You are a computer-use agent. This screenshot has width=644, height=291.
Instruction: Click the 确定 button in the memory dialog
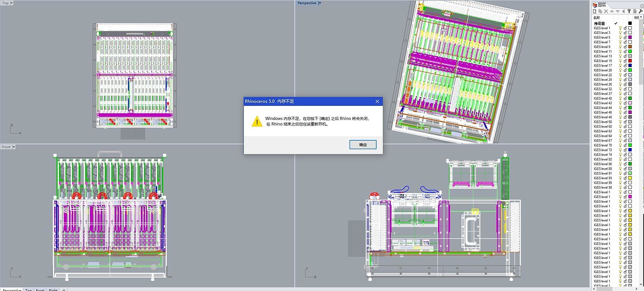pyautogui.click(x=363, y=144)
